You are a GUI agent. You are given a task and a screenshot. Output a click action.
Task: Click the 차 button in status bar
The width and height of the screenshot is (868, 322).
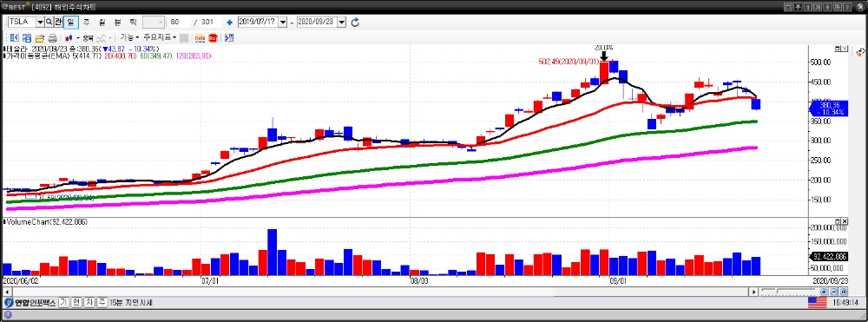(89, 303)
